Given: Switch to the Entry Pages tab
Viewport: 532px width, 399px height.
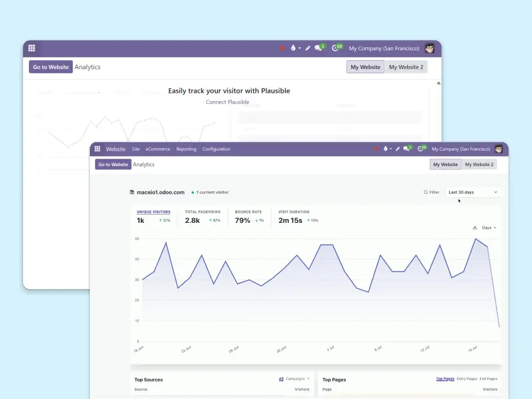Looking at the screenshot, I should click(x=466, y=379).
